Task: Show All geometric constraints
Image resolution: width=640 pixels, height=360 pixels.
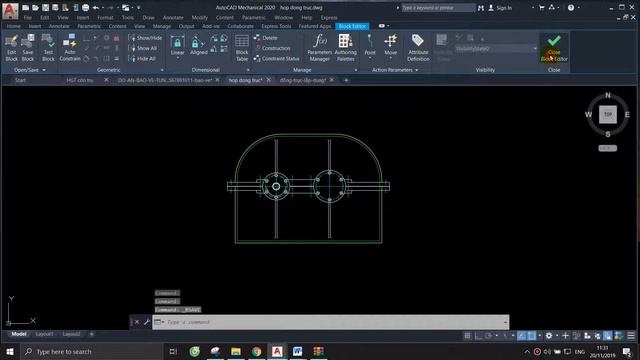Action: [143, 48]
